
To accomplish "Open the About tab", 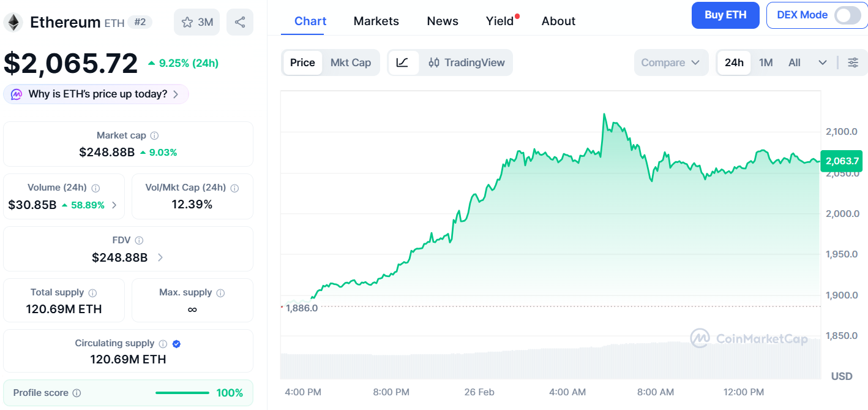I will coord(558,21).
